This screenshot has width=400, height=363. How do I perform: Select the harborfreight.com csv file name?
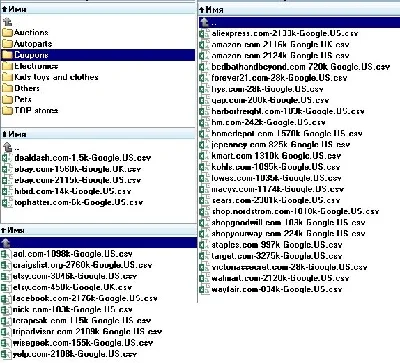point(288,111)
